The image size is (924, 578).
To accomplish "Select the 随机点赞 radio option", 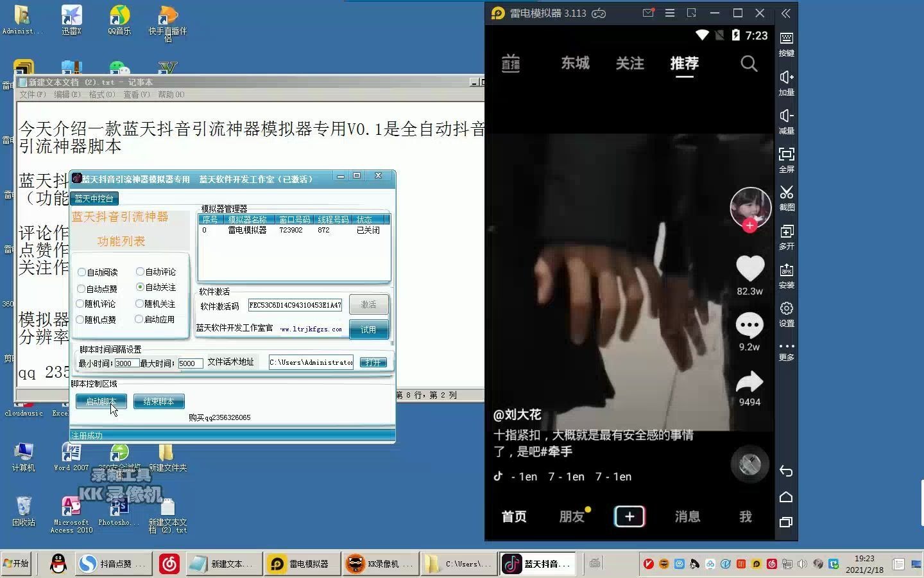I will (80, 319).
